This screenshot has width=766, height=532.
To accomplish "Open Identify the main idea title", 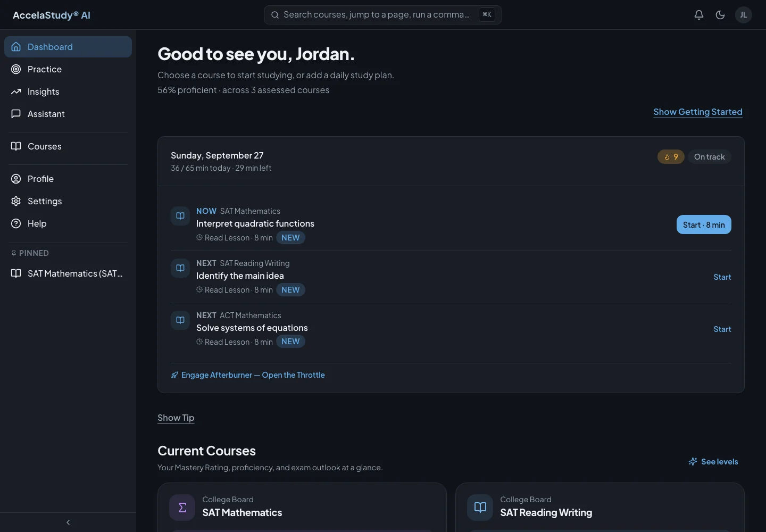I will tap(240, 276).
